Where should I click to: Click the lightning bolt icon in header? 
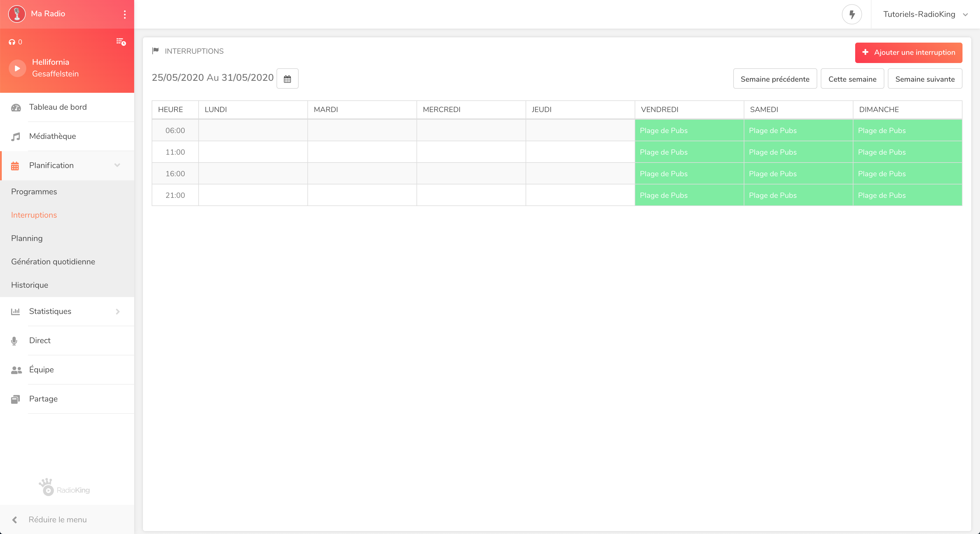[x=852, y=15]
